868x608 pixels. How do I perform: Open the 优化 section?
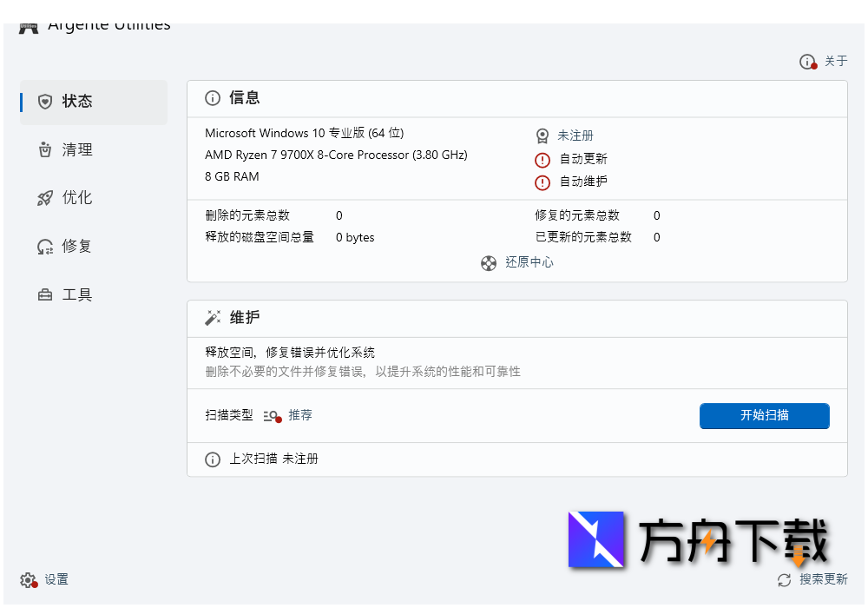pyautogui.click(x=77, y=198)
